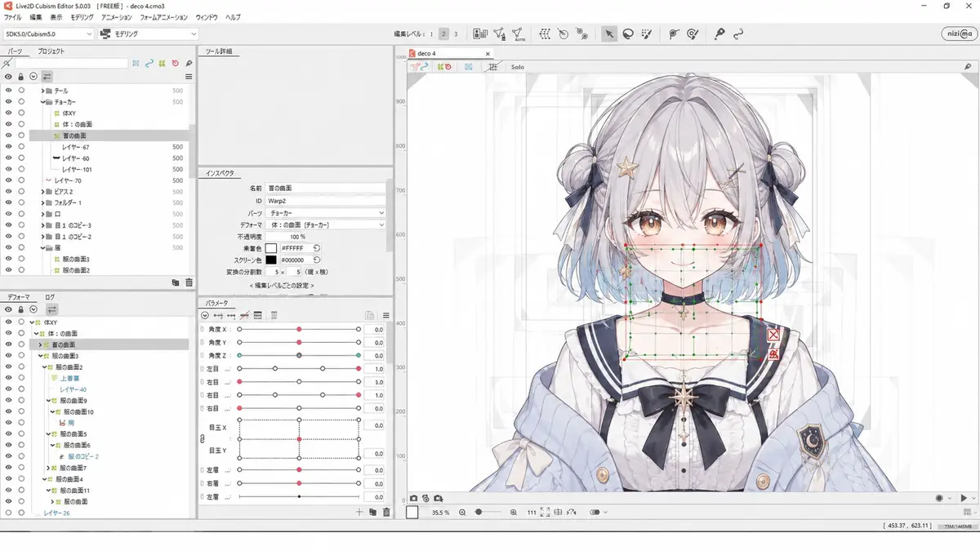Click the middle key on 角度 X slider
Image resolution: width=980 pixels, height=551 pixels.
click(300, 329)
